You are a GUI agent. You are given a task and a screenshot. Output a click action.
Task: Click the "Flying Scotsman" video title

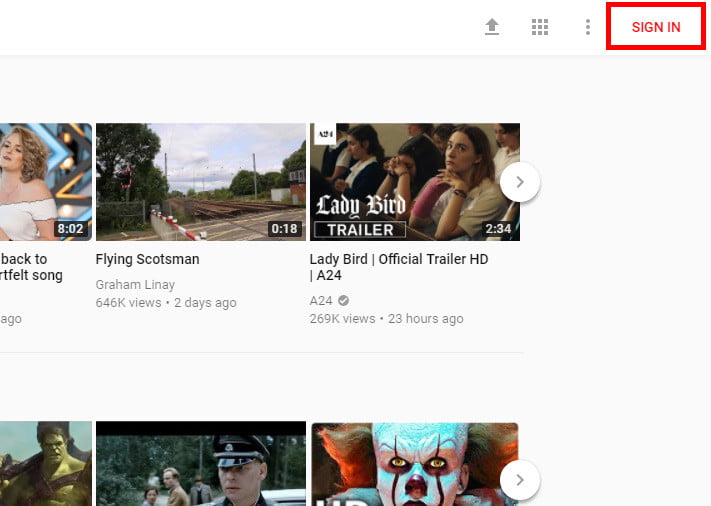click(147, 259)
